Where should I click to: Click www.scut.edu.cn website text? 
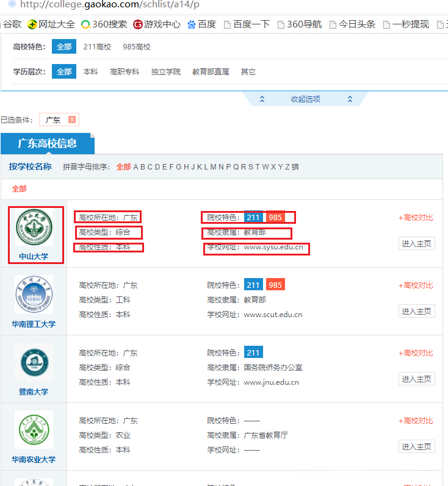click(273, 315)
